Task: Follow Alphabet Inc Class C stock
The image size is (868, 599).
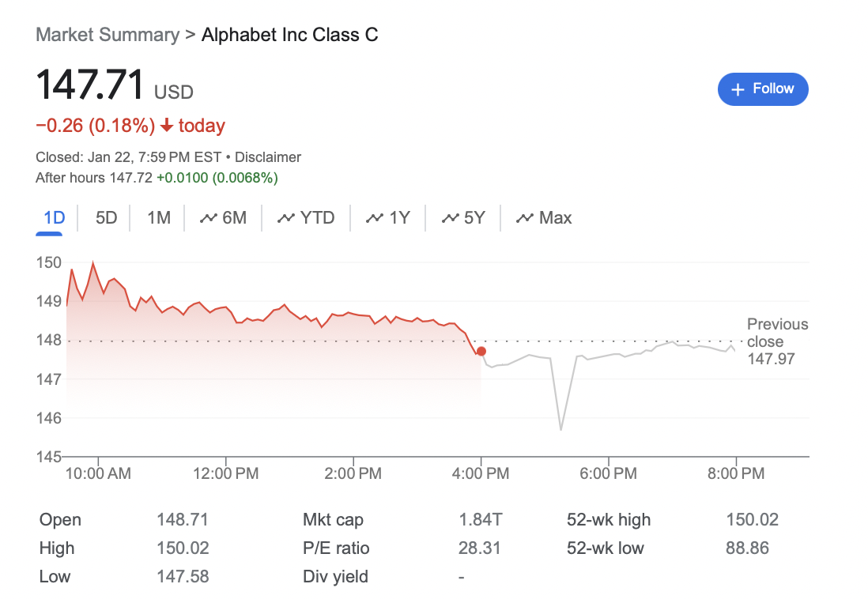Action: [x=763, y=89]
